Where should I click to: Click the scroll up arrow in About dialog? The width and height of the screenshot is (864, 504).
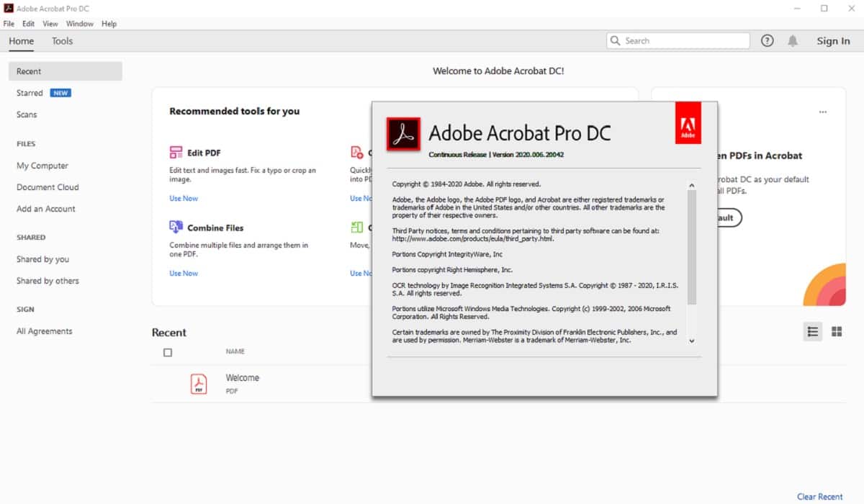point(692,185)
